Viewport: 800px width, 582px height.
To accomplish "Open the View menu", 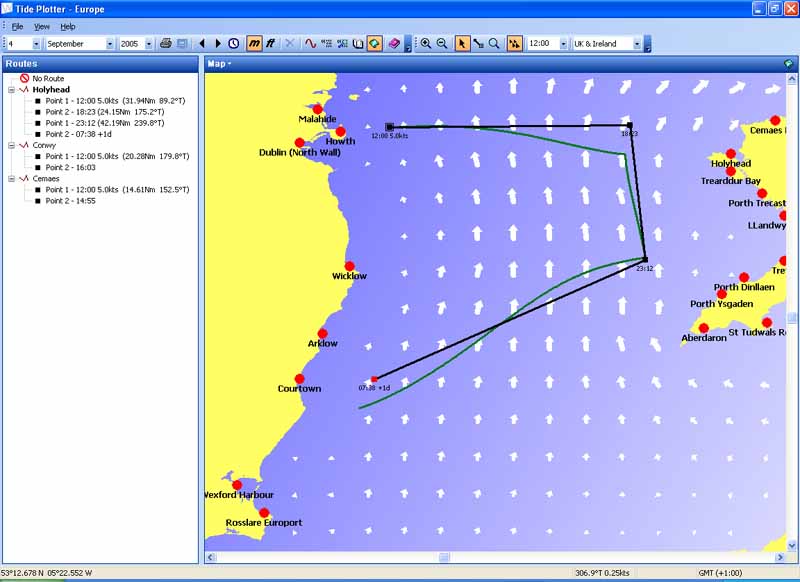I will [42, 26].
